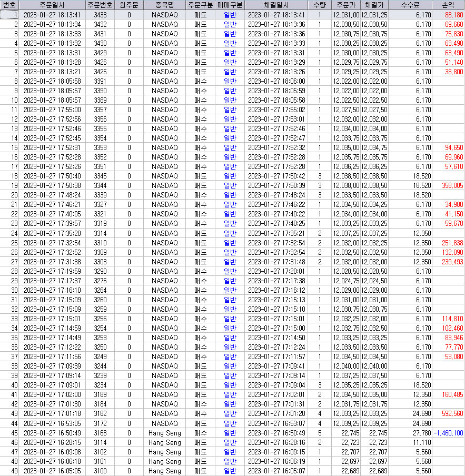Click the 수량 column header

click(x=320, y=5)
